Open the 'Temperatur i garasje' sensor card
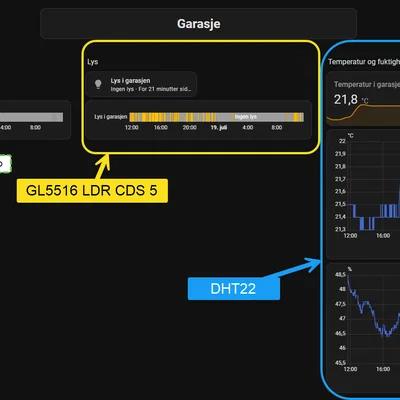The height and width of the screenshot is (400, 400). point(363,99)
